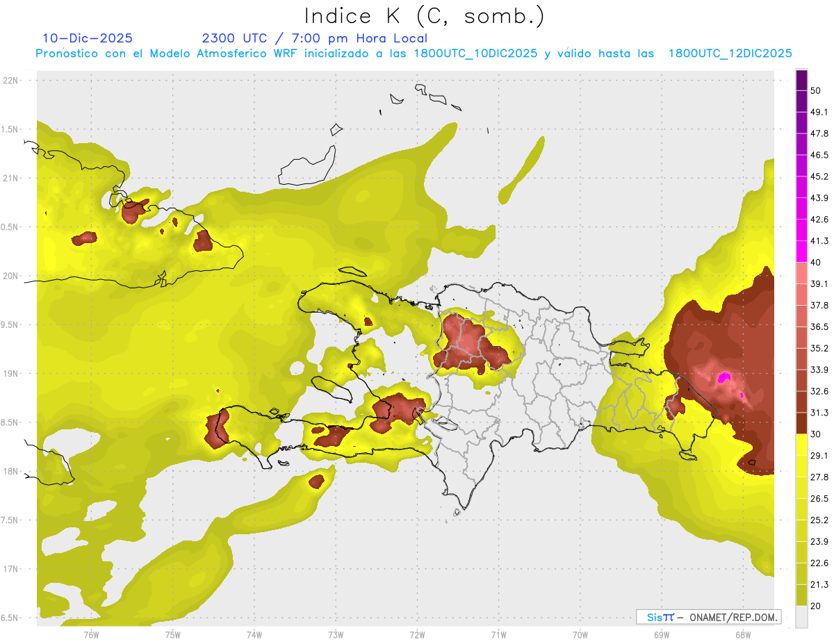834x644 pixels.
Task: Click the longitude axis label '72W'
Action: point(417,635)
